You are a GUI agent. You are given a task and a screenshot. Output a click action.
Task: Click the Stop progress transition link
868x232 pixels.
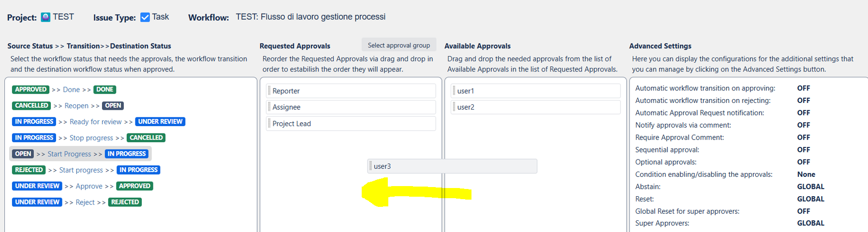[91, 138]
